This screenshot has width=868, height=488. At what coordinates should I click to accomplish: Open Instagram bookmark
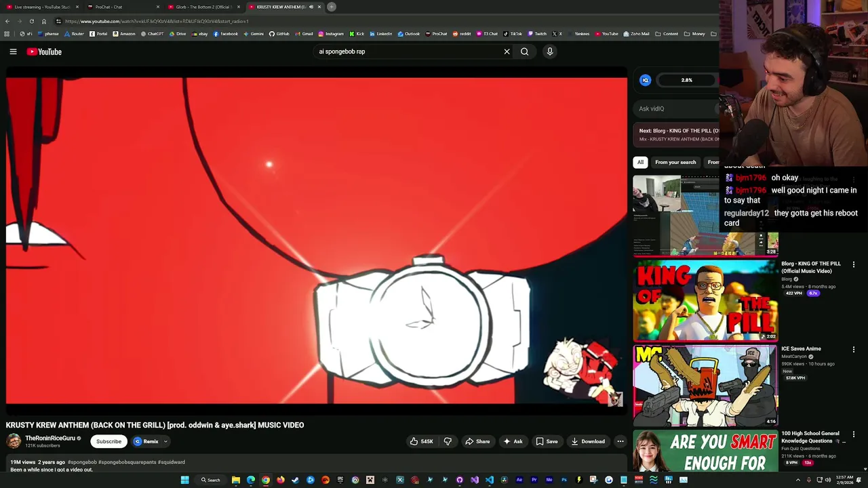coord(331,34)
